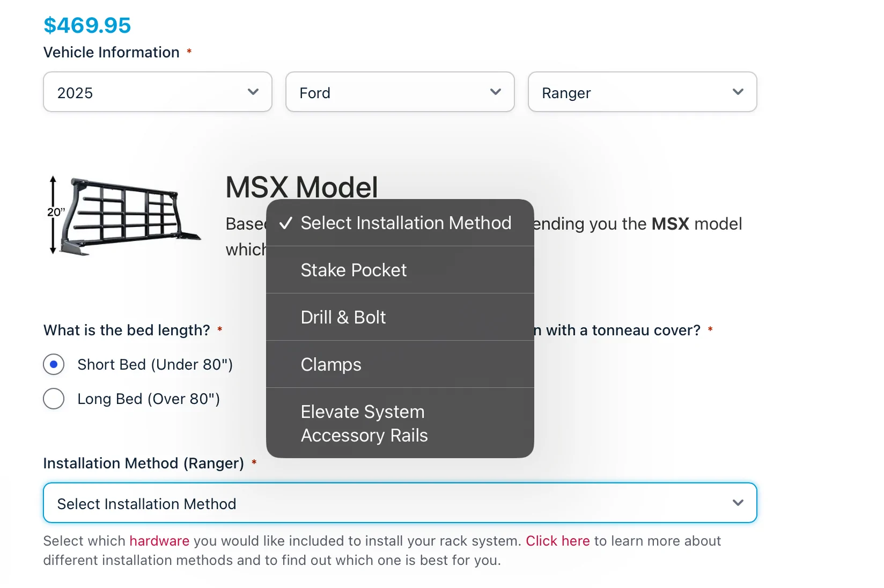The width and height of the screenshot is (884, 588).
Task: Open the Ranger model dropdown
Action: pos(643,92)
